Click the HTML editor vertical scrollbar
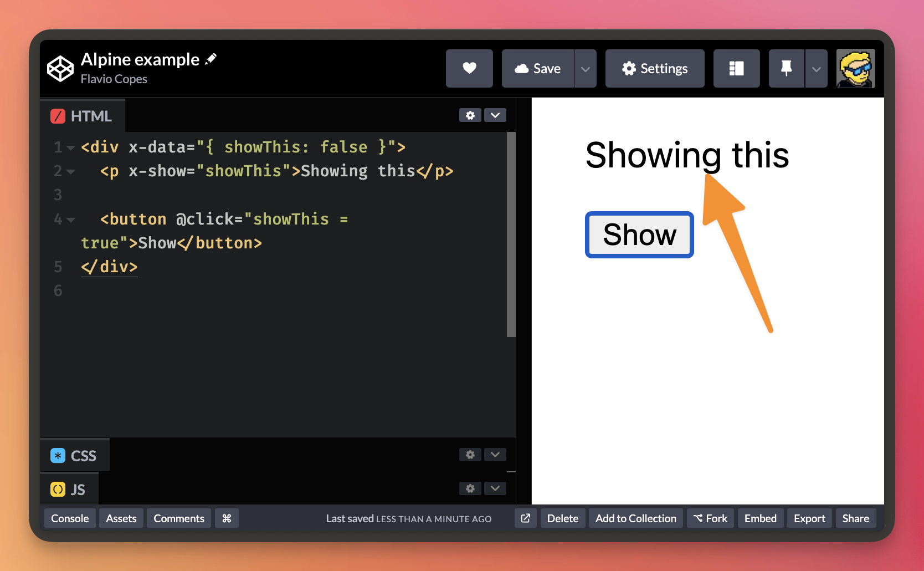 click(x=511, y=233)
